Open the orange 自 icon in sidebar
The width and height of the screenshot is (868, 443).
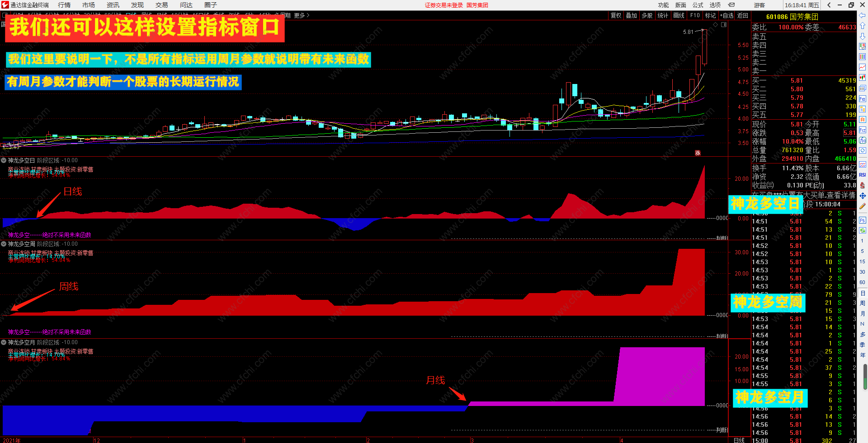click(862, 119)
